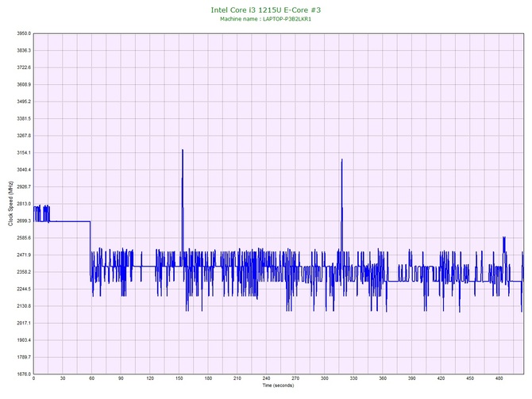The width and height of the screenshot is (532, 399).
Task: Click the 120 tick on time axis
Action: click(x=150, y=378)
